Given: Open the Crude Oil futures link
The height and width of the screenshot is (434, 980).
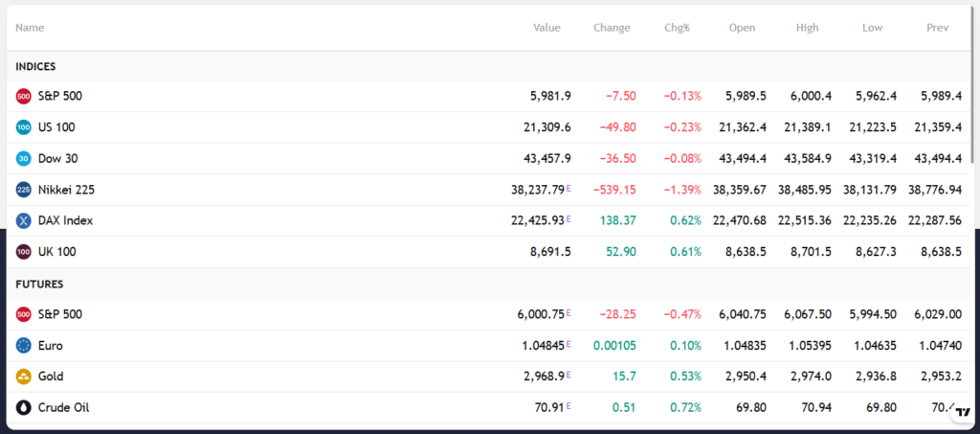Looking at the screenshot, I should tap(64, 408).
